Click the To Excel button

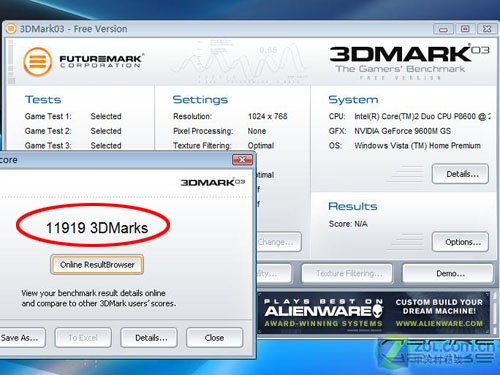(x=83, y=338)
